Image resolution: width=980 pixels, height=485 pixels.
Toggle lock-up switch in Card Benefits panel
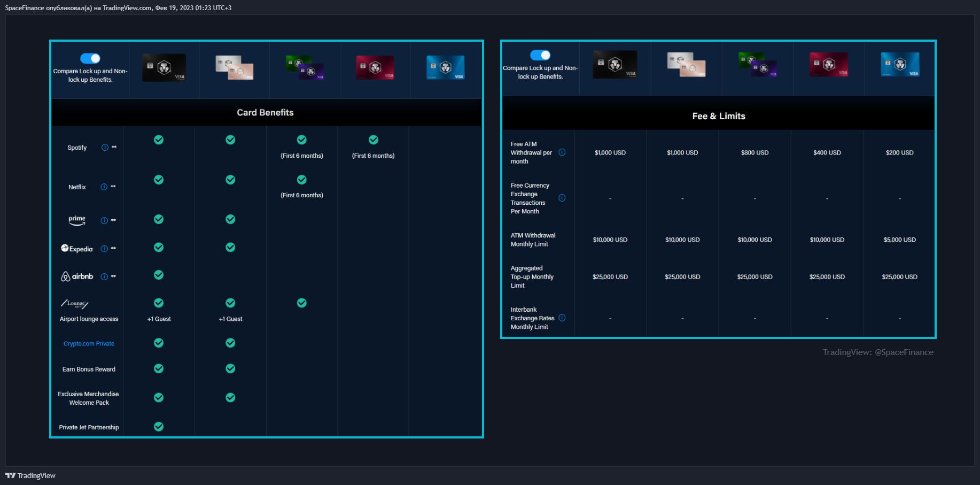point(90,58)
